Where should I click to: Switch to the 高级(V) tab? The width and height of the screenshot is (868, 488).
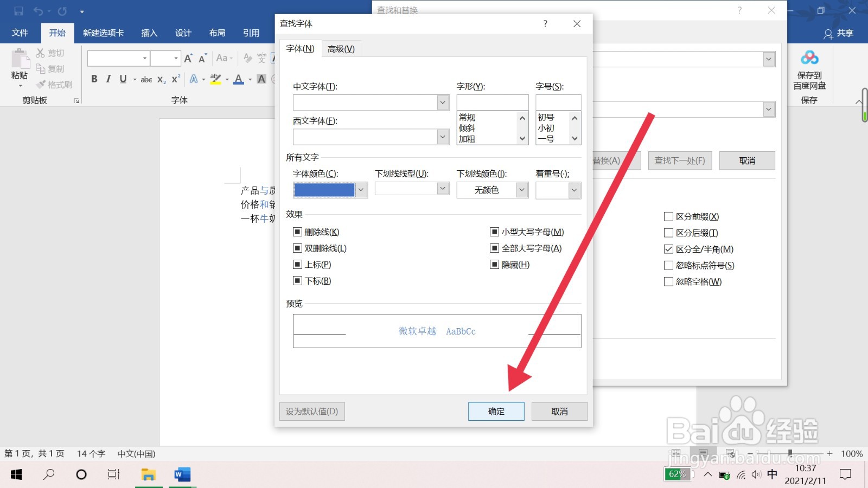341,49
